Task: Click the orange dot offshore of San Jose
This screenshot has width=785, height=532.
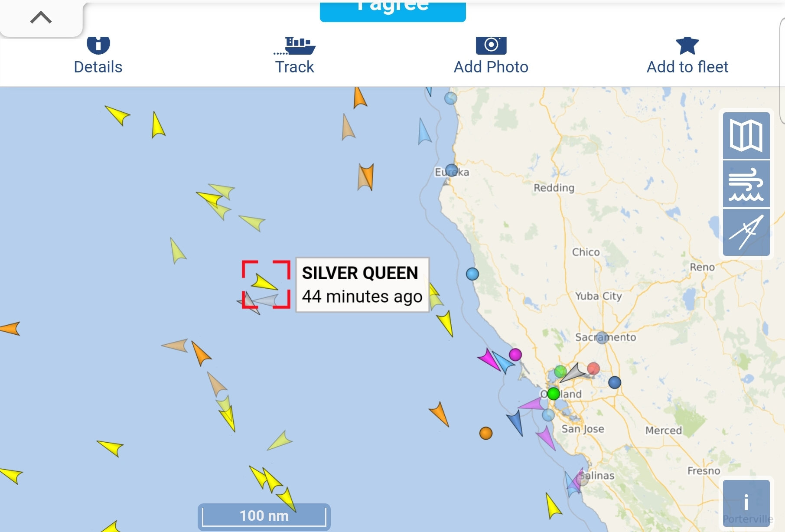Action: coord(486,433)
